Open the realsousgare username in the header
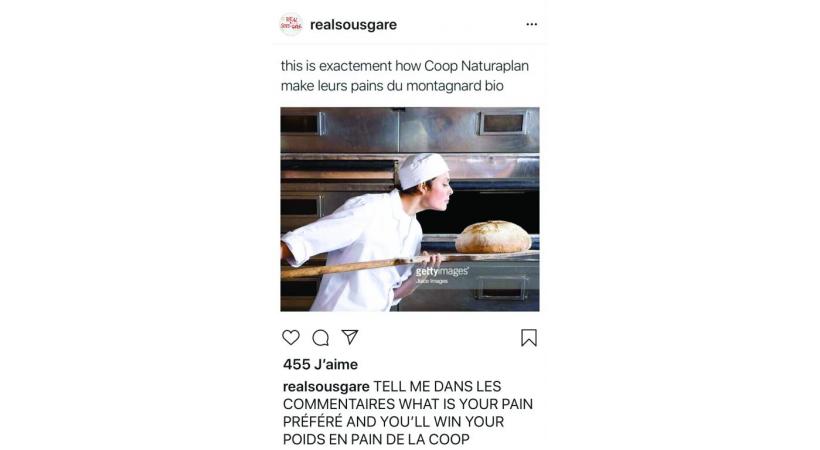 (354, 25)
